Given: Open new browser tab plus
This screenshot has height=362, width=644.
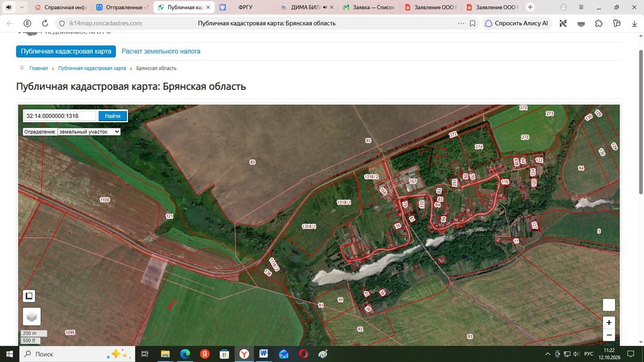Looking at the screenshot, I should [530, 8].
